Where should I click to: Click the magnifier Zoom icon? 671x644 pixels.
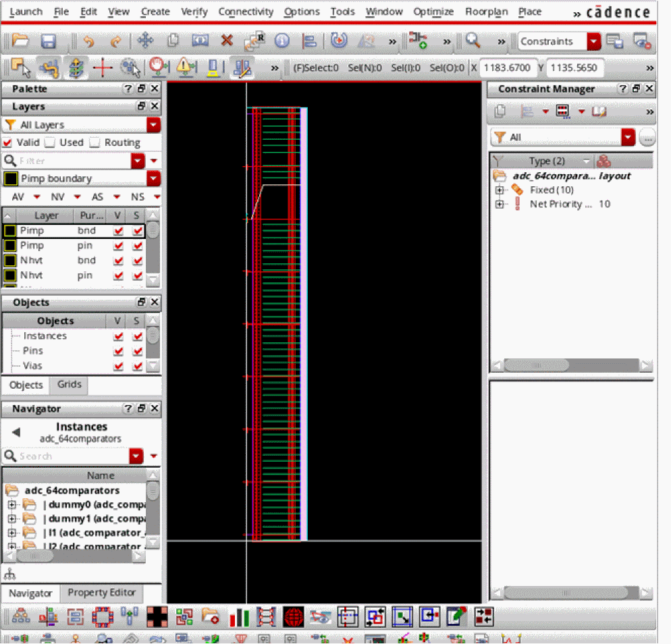coord(473,41)
